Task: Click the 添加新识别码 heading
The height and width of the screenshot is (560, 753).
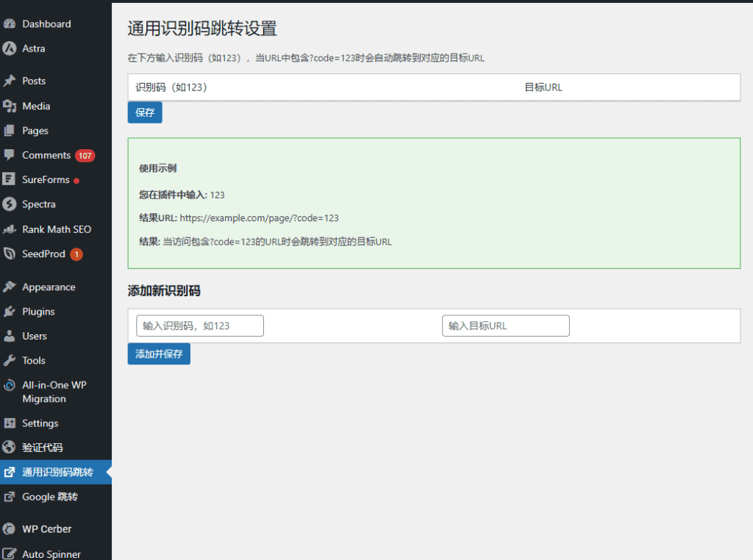Action: pyautogui.click(x=164, y=291)
